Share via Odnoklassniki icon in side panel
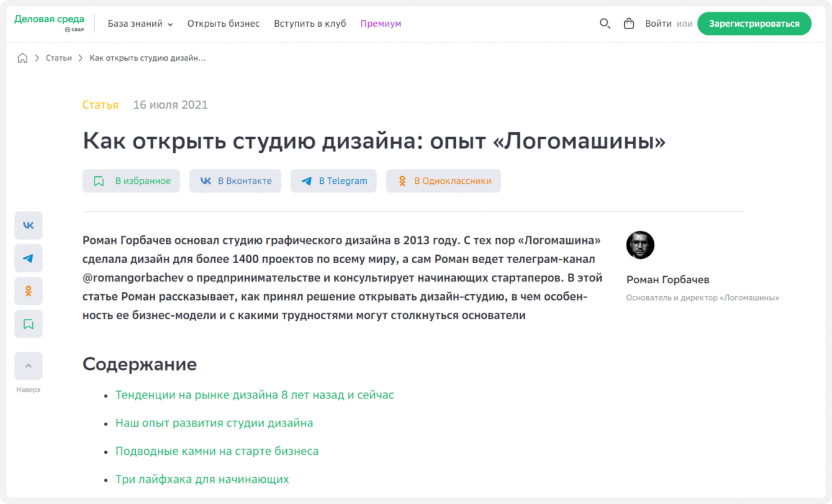 (x=29, y=291)
